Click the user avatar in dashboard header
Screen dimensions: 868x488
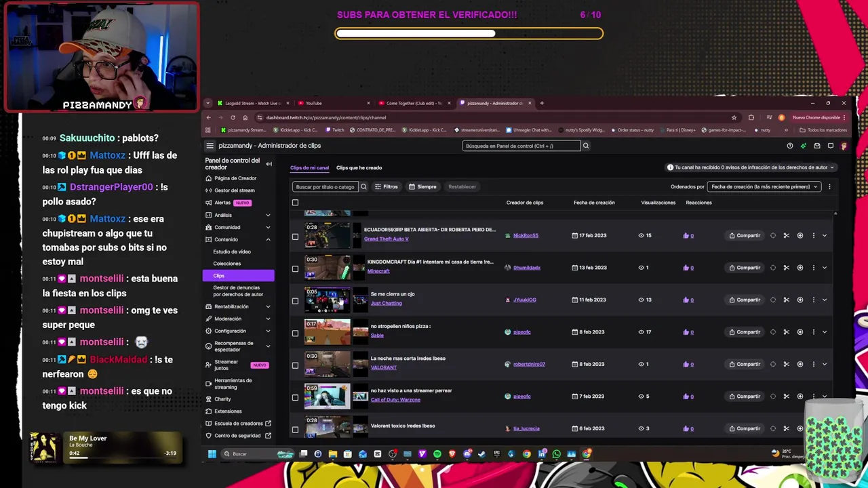(844, 146)
